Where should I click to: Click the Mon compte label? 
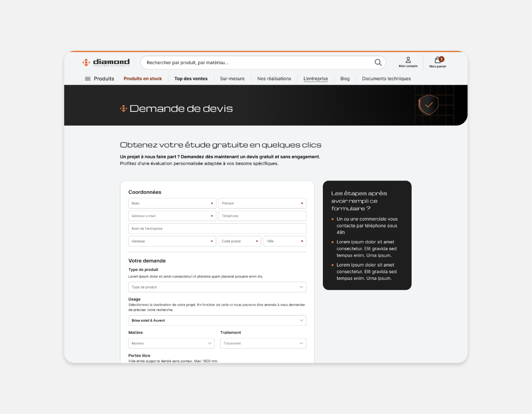[408, 66]
